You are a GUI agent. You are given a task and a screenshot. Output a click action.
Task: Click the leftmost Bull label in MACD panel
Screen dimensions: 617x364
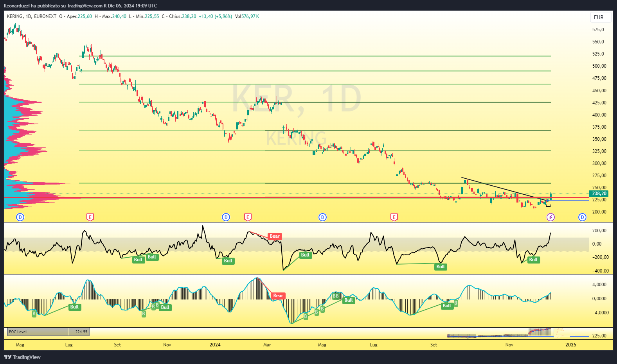click(x=74, y=307)
